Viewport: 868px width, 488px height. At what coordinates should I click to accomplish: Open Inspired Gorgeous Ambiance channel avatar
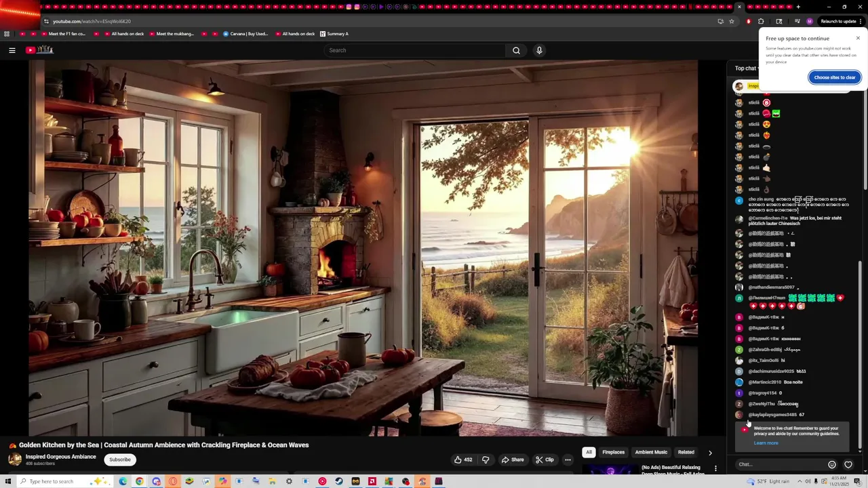(15, 459)
